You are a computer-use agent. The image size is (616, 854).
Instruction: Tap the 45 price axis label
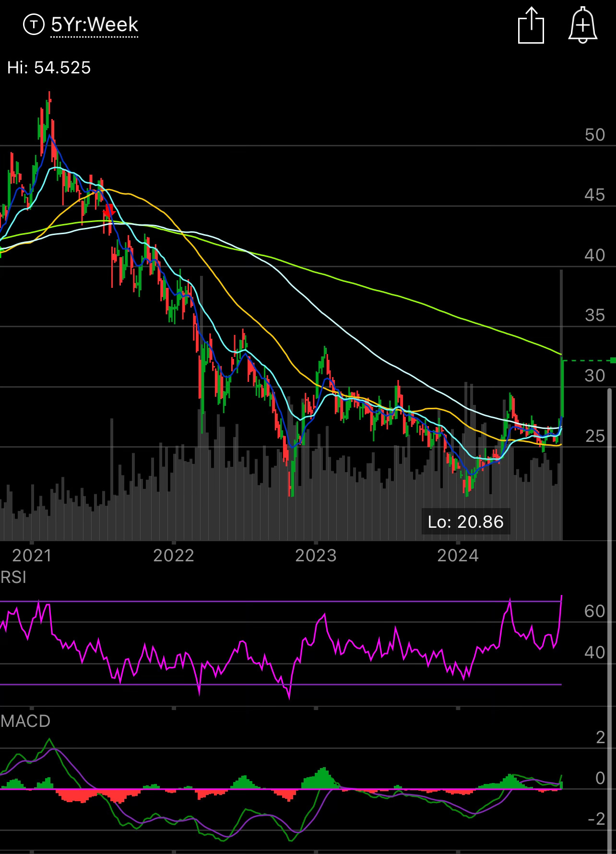(595, 195)
